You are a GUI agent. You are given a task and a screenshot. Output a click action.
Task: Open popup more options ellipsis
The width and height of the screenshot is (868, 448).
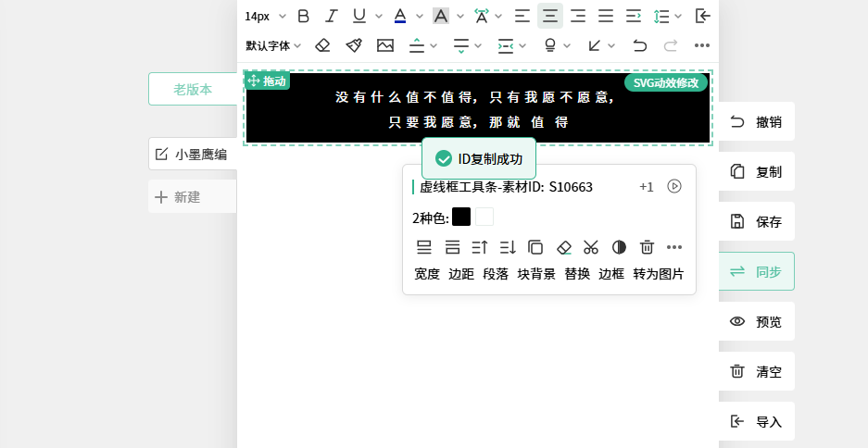tap(674, 247)
